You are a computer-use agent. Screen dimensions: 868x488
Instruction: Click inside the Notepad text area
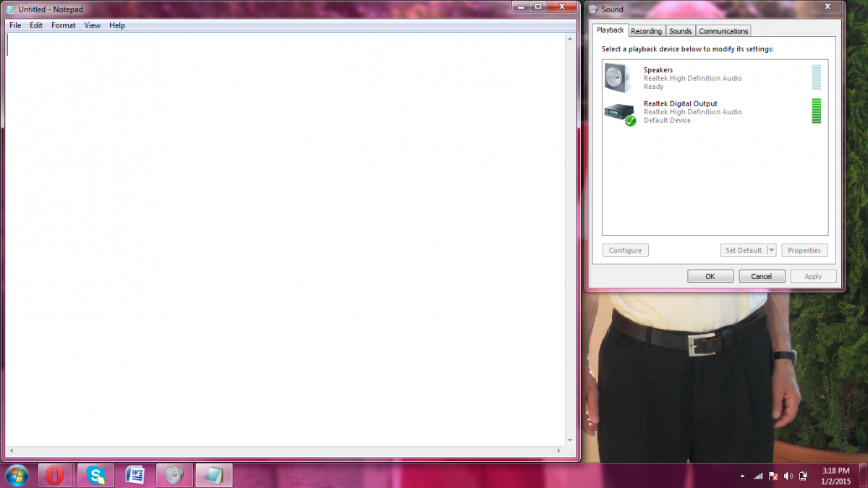click(286, 239)
